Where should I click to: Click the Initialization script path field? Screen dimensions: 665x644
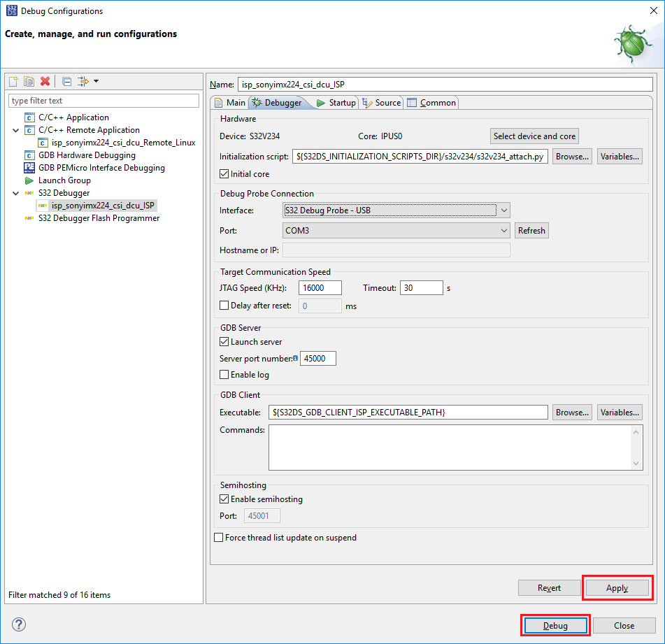[420, 157]
